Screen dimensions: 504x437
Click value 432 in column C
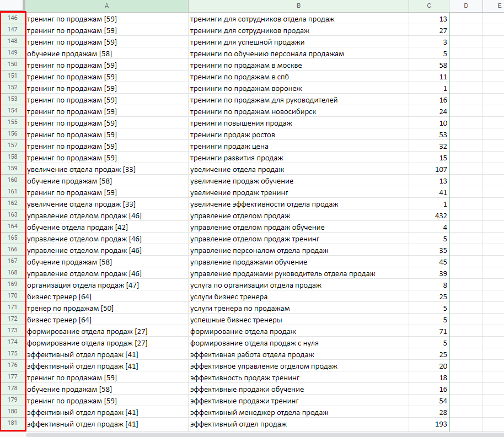pos(441,216)
